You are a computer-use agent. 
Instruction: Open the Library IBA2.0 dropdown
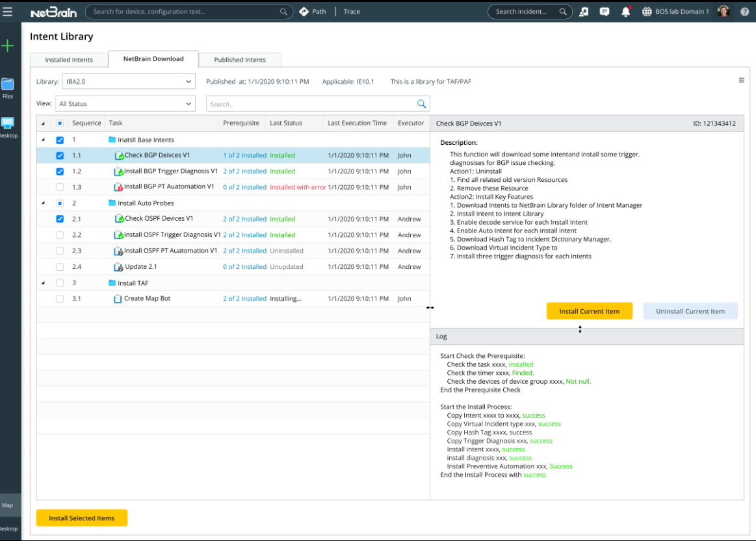[128, 81]
